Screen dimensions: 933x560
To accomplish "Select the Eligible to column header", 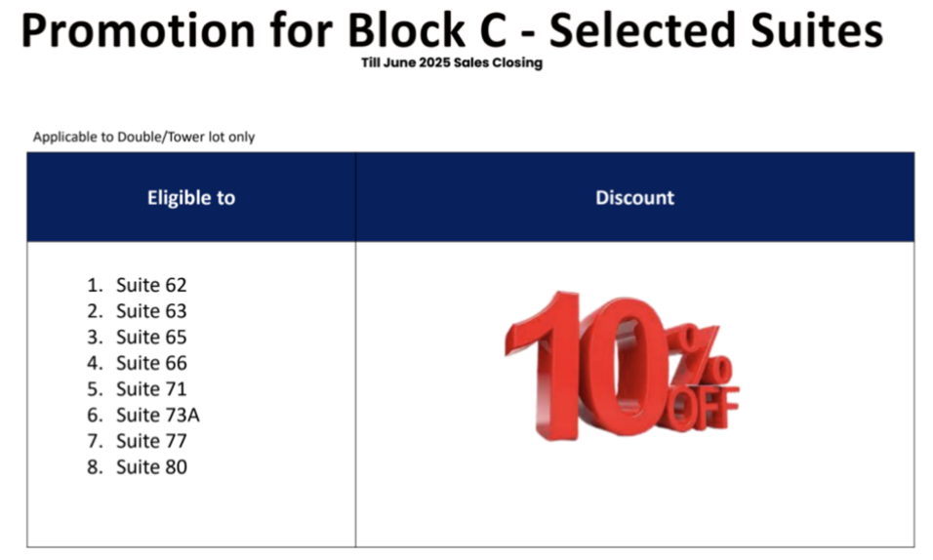I will click(x=191, y=197).
